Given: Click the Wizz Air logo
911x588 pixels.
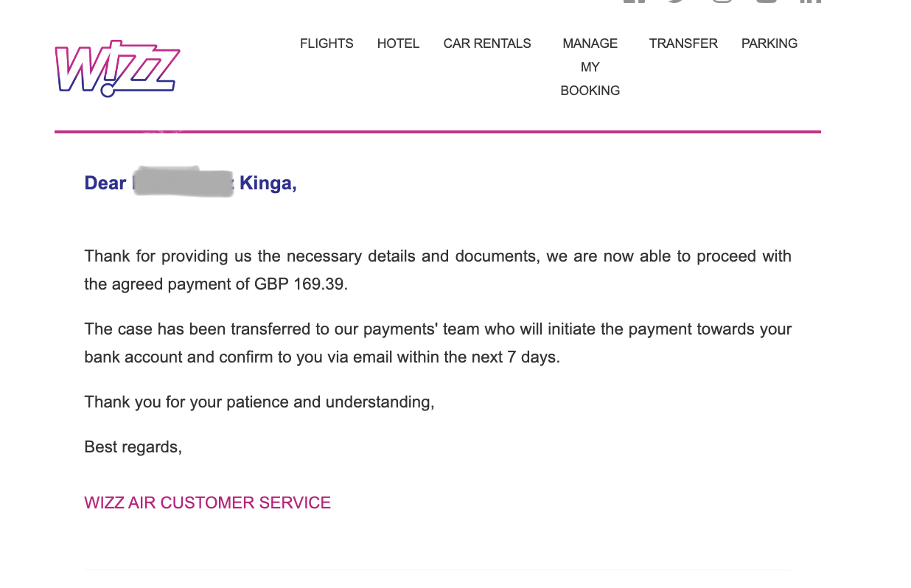Looking at the screenshot, I should [117, 70].
